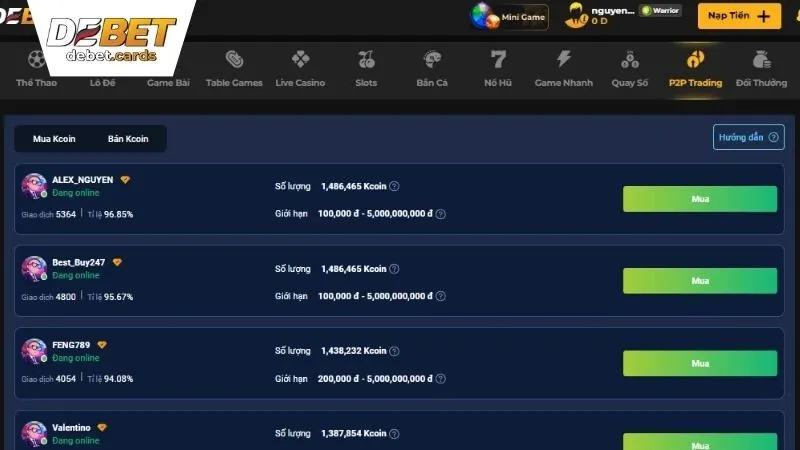Select the P2P Trading menu item
800x450 pixels.
(x=695, y=69)
